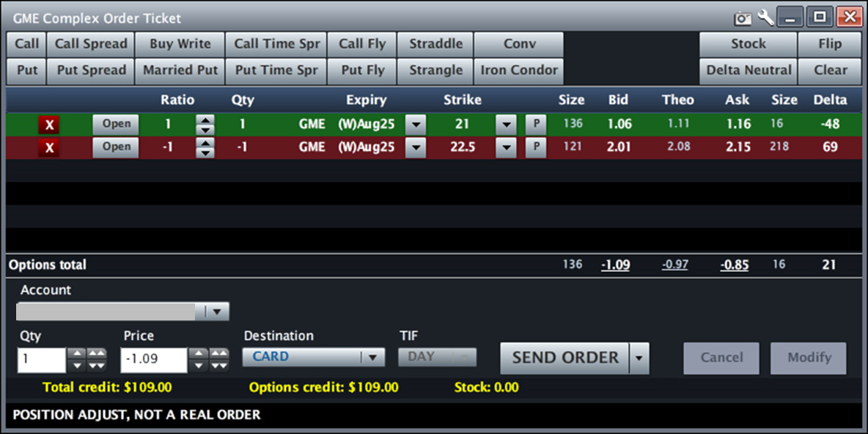Viewport: 868px width, 434px height.
Task: Click the Stock button
Action: (748, 44)
